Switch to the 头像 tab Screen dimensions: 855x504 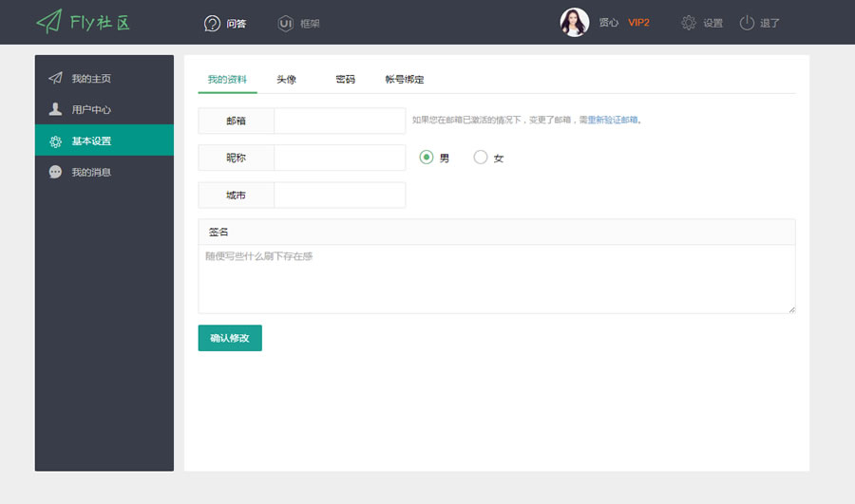tap(286, 80)
